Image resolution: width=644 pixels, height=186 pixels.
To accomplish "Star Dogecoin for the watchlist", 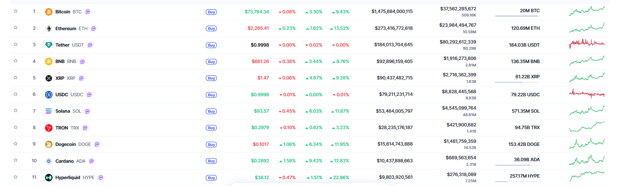I will [x=16, y=144].
